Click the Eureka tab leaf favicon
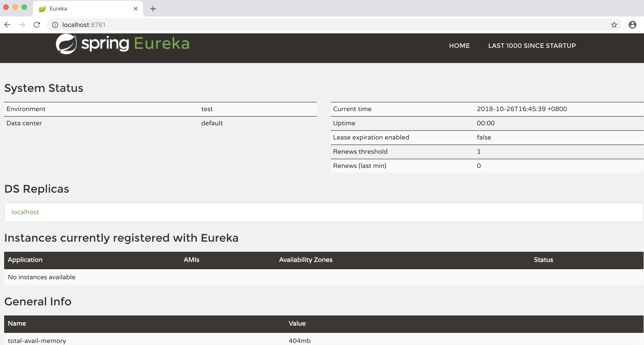This screenshot has height=345, width=644. tap(42, 9)
